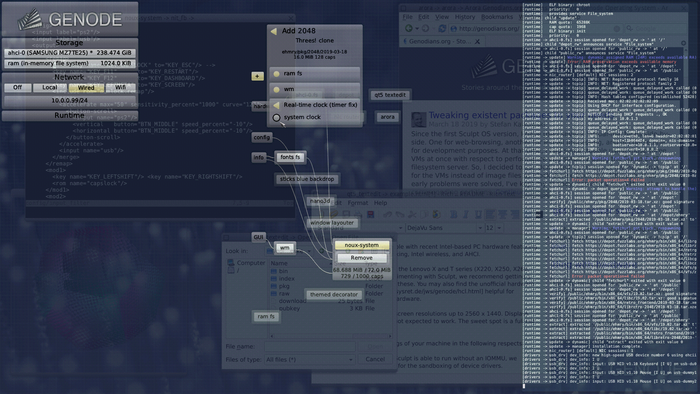The width and height of the screenshot is (700, 394).
Task: Click the back arrow beside Add 2048
Action: pyautogui.click(x=274, y=31)
